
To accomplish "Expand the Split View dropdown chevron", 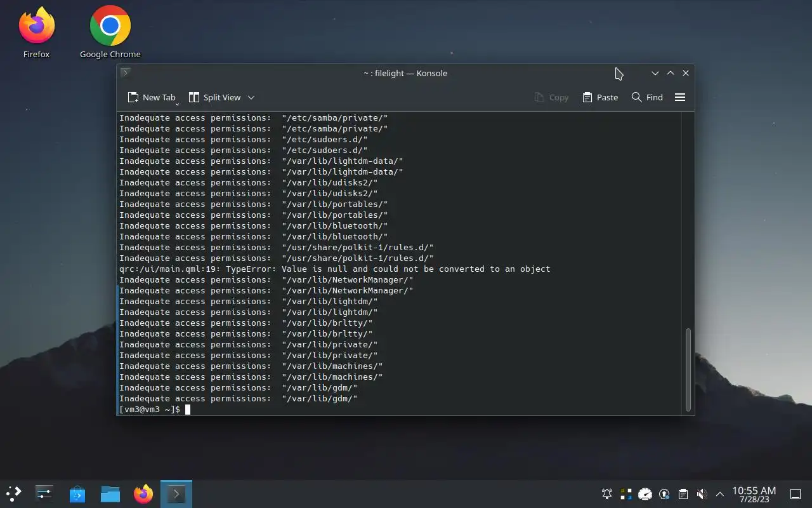I will tap(251, 97).
